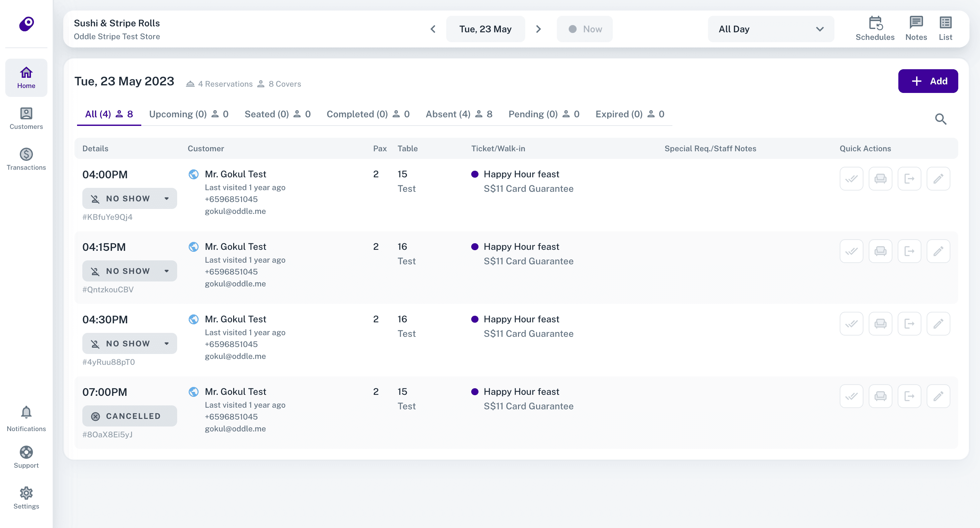Screen dimensions: 980x528
Task: Check out 04:15PM reservation with exit icon
Action: coord(909,251)
